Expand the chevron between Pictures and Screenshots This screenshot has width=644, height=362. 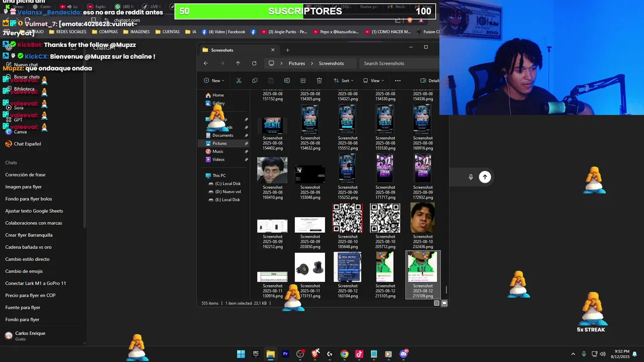pyautogui.click(x=312, y=63)
